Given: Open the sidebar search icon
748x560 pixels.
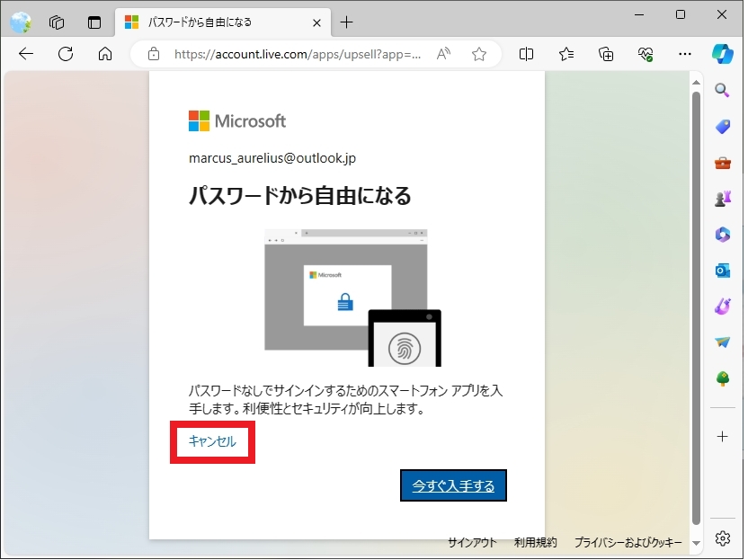Looking at the screenshot, I should coord(723,90).
